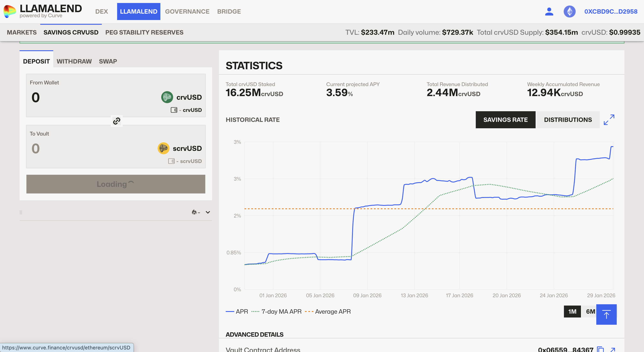The width and height of the screenshot is (644, 352).
Task: Expand the chart to fullscreen
Action: (x=609, y=120)
